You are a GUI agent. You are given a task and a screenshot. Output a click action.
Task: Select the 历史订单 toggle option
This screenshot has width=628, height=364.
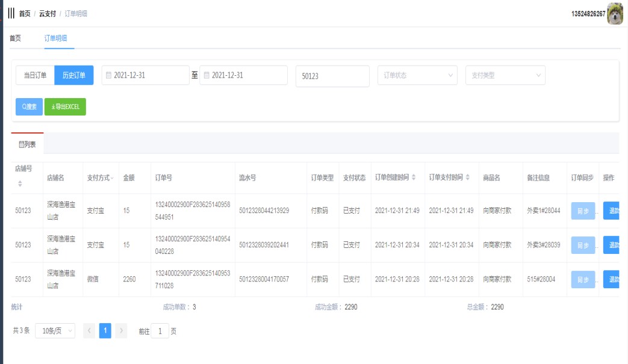[x=74, y=75]
